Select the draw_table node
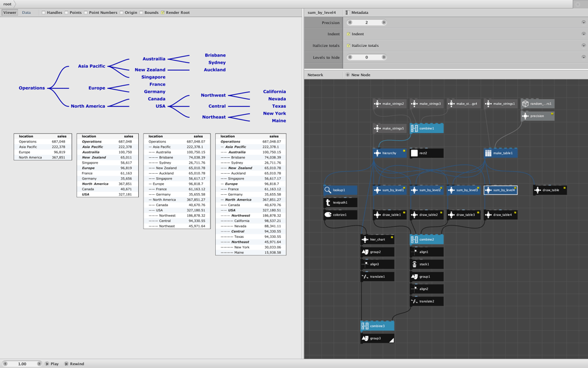The height and width of the screenshot is (368, 588). coord(550,190)
